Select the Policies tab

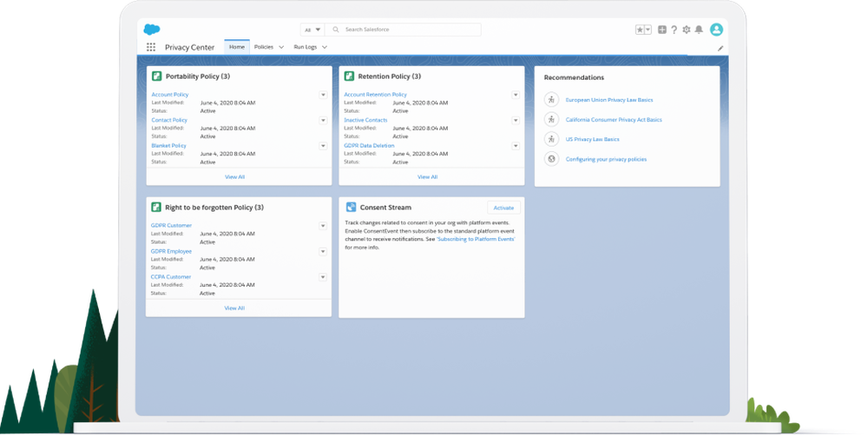264,47
